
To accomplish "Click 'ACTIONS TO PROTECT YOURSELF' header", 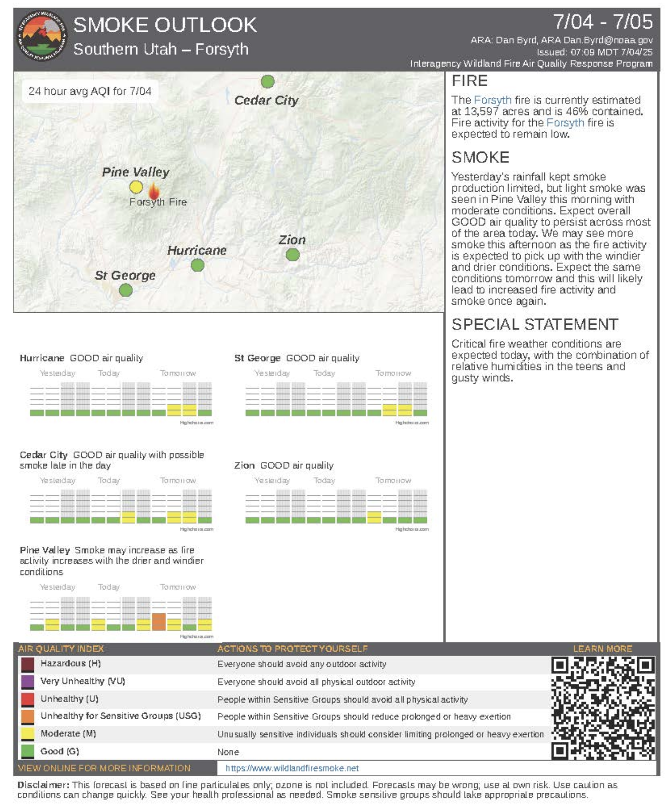I will point(293,649).
